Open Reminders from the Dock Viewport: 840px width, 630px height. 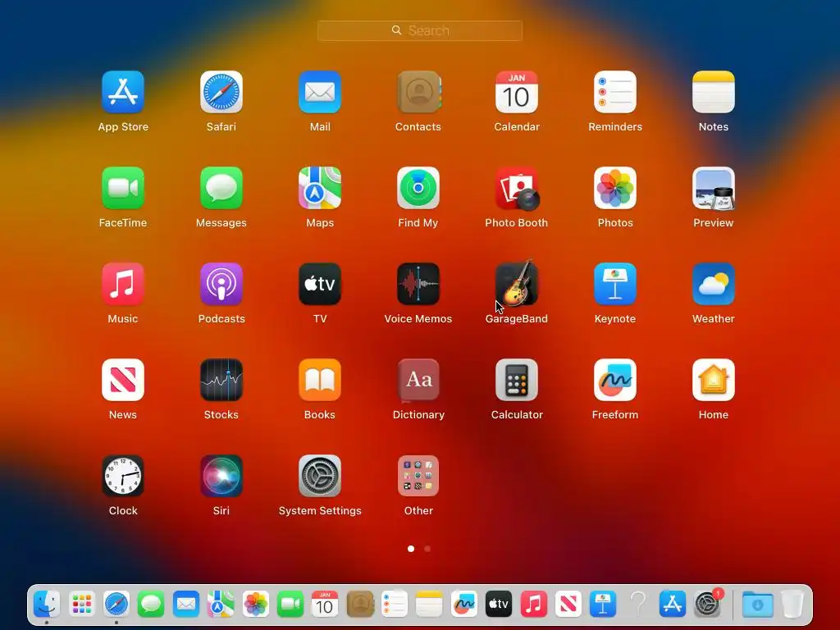click(395, 605)
